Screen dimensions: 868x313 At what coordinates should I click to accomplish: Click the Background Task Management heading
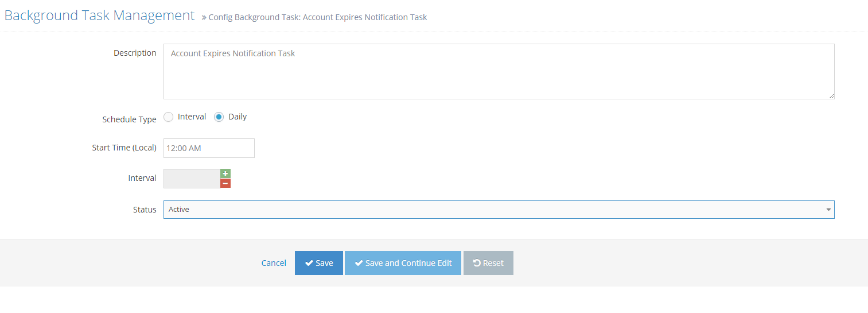[x=99, y=16]
